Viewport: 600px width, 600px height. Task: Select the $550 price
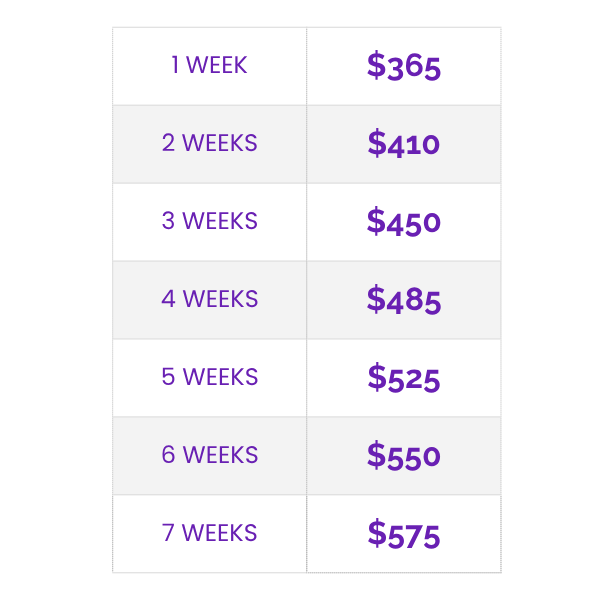point(403,456)
